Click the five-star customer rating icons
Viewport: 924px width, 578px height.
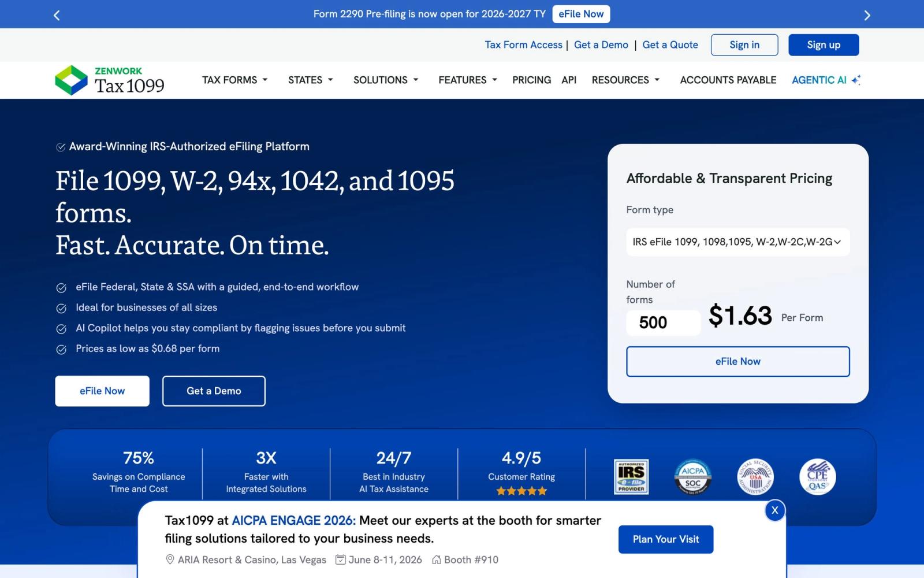(x=521, y=491)
